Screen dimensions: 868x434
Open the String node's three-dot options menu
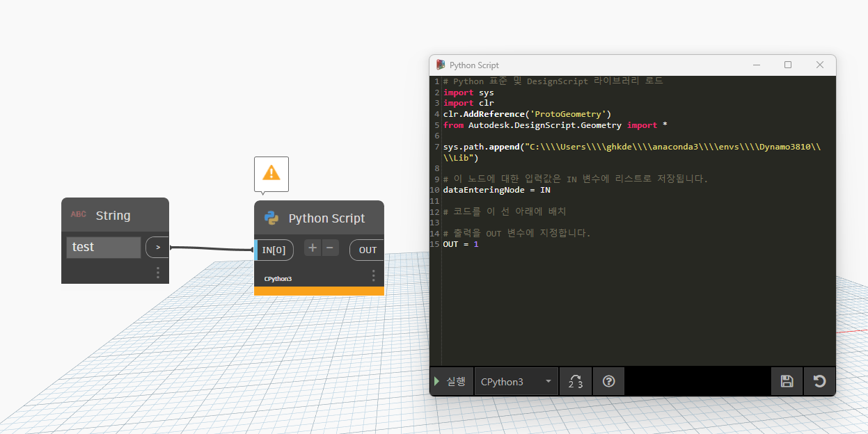pyautogui.click(x=158, y=272)
